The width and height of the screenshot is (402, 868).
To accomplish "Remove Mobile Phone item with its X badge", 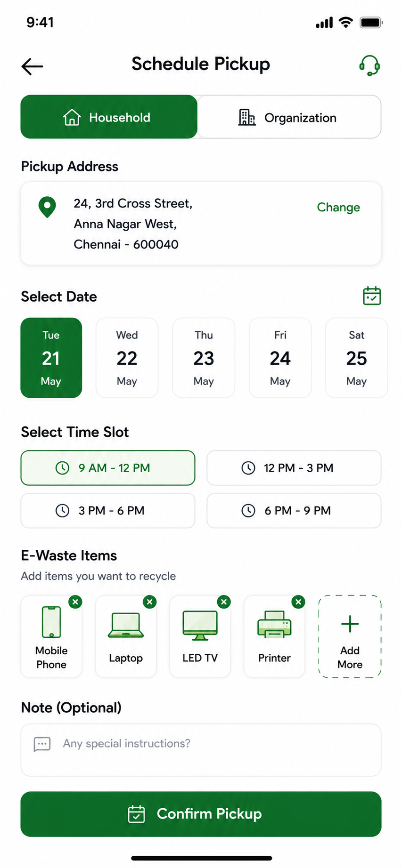I will point(75,602).
